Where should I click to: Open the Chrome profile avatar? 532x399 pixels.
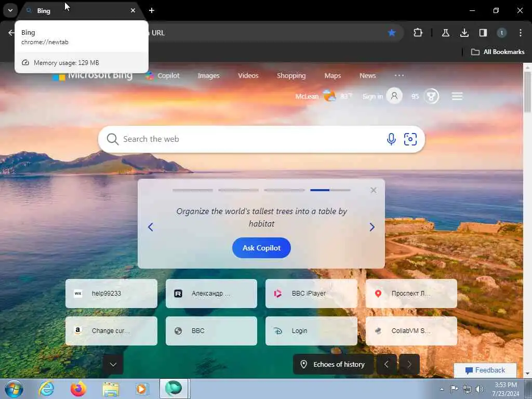501,33
